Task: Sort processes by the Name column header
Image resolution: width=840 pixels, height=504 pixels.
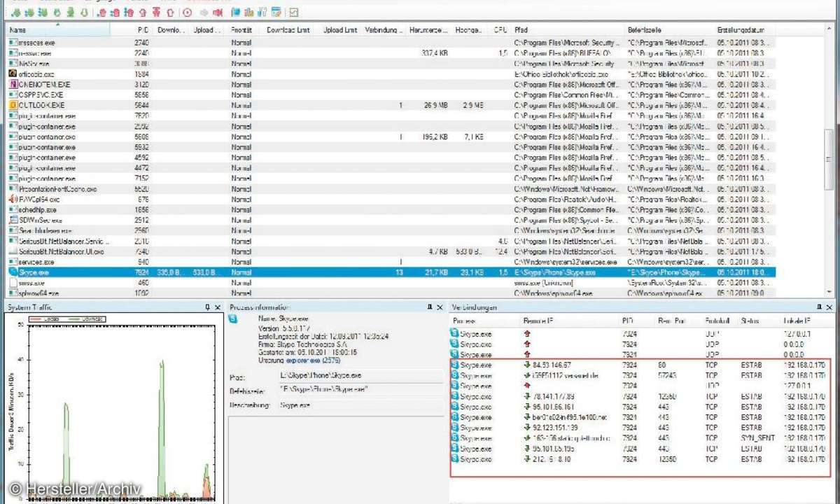Action: (x=58, y=30)
